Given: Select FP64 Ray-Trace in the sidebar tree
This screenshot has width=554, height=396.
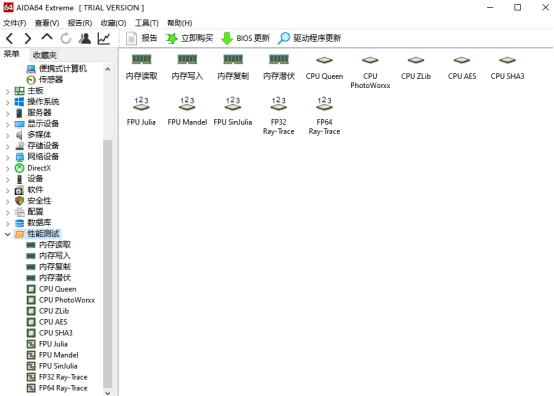Looking at the screenshot, I should tap(57, 388).
